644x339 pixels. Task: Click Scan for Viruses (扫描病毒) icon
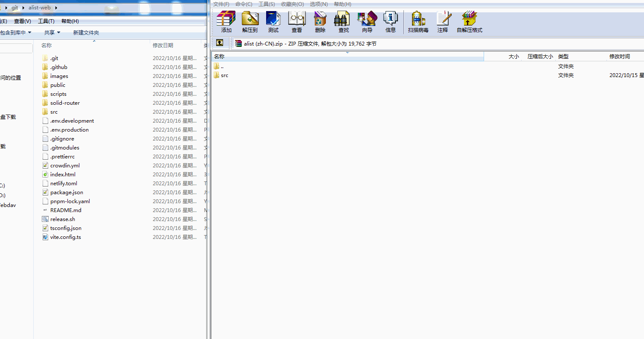point(418,22)
